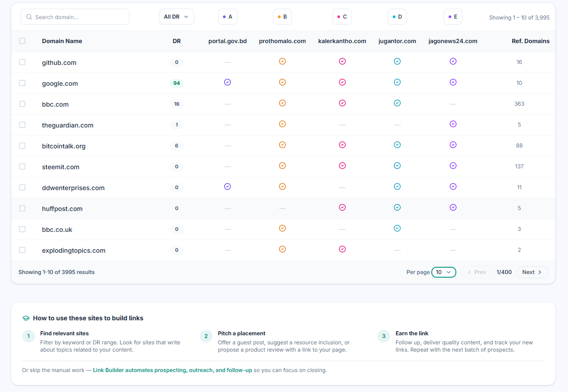Check the bitcointalk.org row checkbox

(22, 146)
